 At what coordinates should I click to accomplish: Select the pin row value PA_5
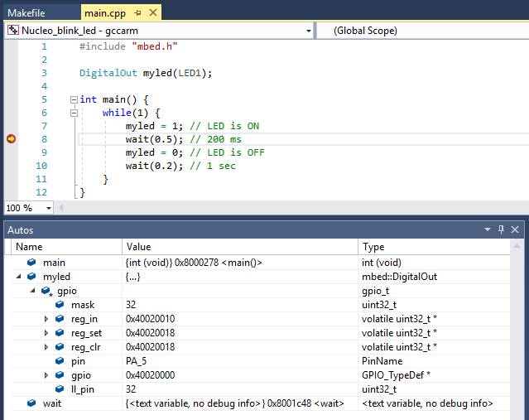point(137,361)
